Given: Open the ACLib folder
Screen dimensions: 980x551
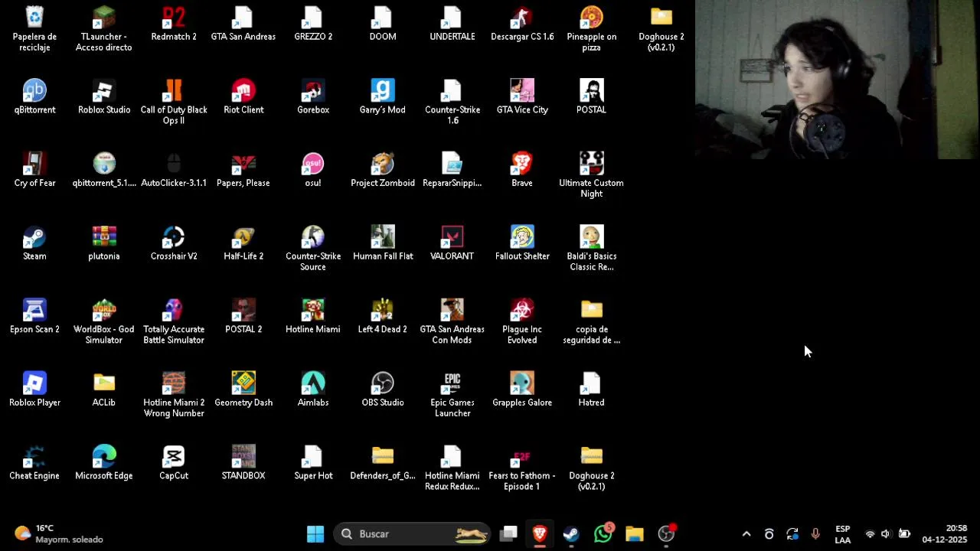Looking at the screenshot, I should coord(104,390).
